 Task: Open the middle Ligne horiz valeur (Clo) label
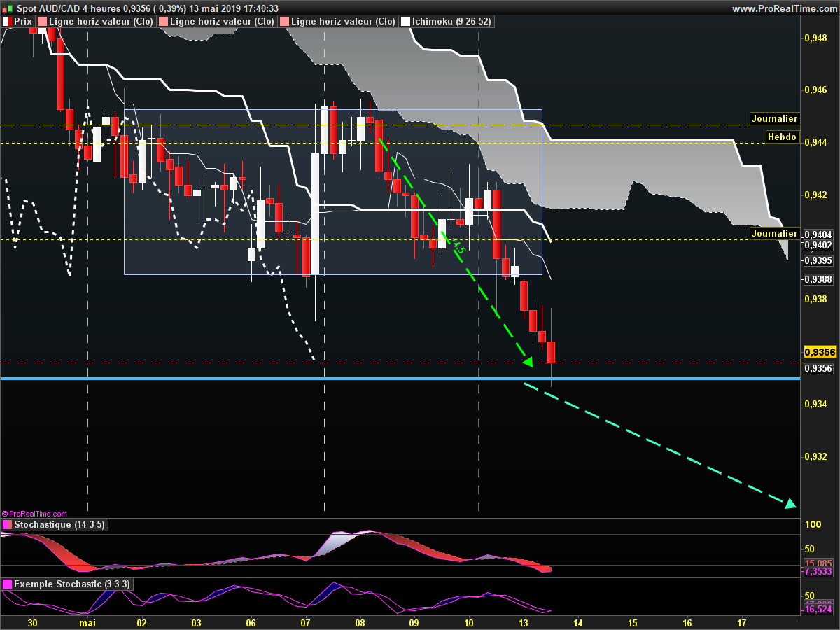coord(217,22)
